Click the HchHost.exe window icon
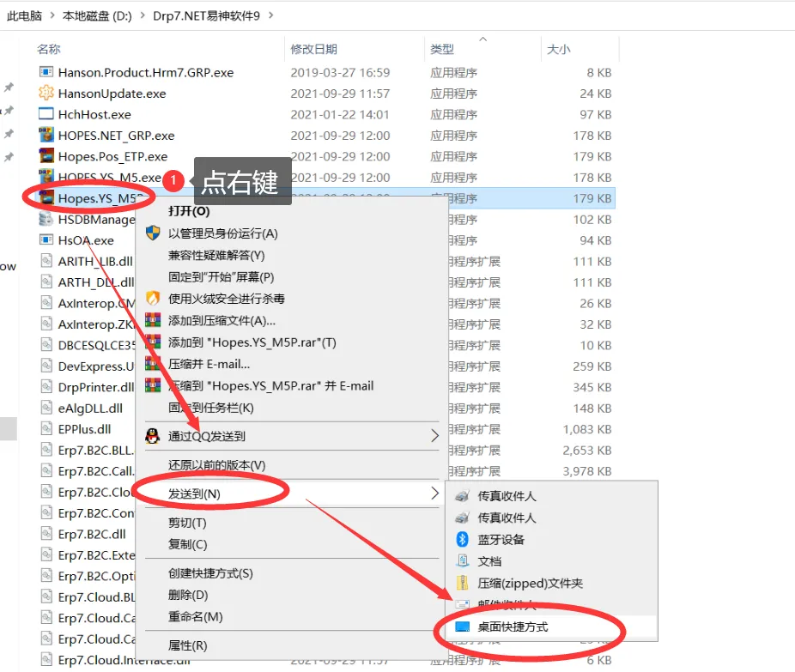The height and width of the screenshot is (672, 795). pyautogui.click(x=46, y=114)
